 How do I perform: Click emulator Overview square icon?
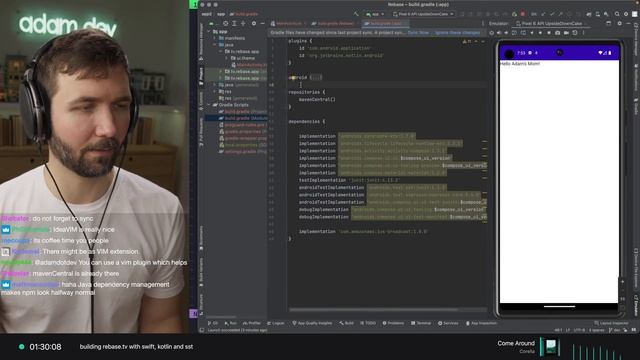coord(549,33)
